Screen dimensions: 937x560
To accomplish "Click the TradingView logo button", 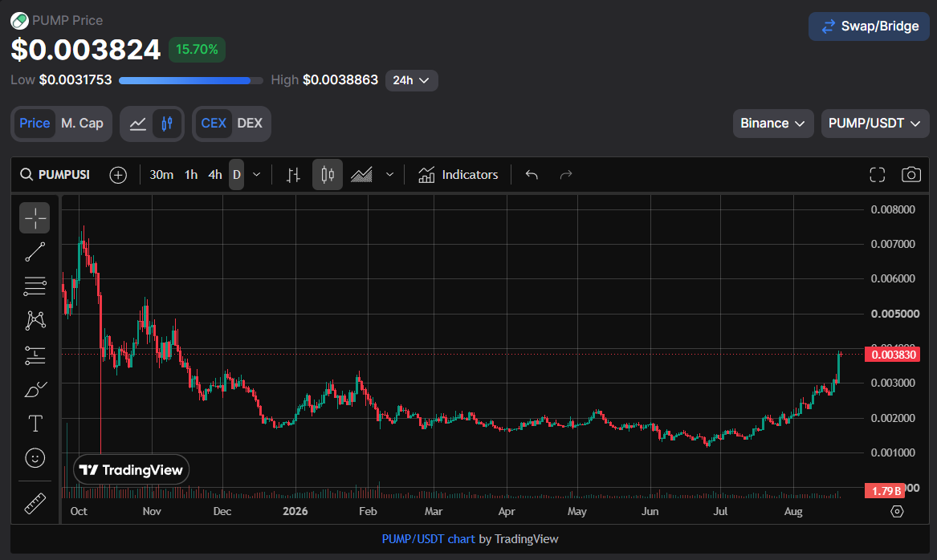I will coord(132,470).
